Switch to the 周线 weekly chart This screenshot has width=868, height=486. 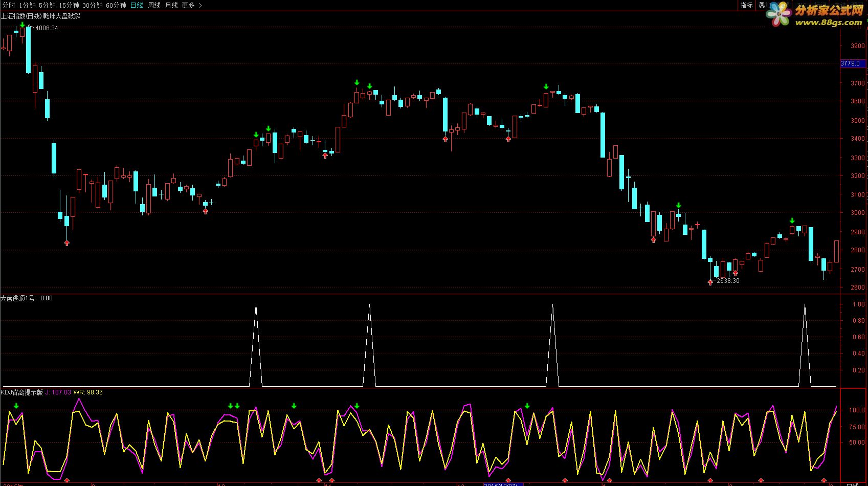point(154,5)
